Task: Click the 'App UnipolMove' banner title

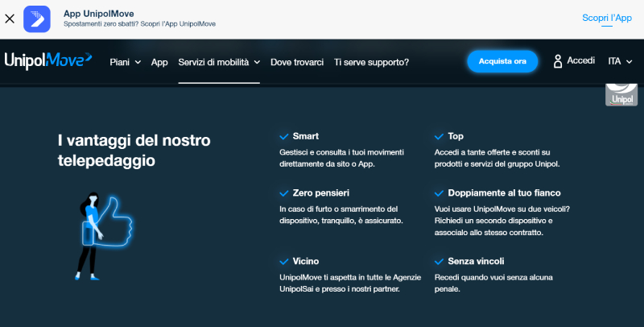Action: coord(98,14)
